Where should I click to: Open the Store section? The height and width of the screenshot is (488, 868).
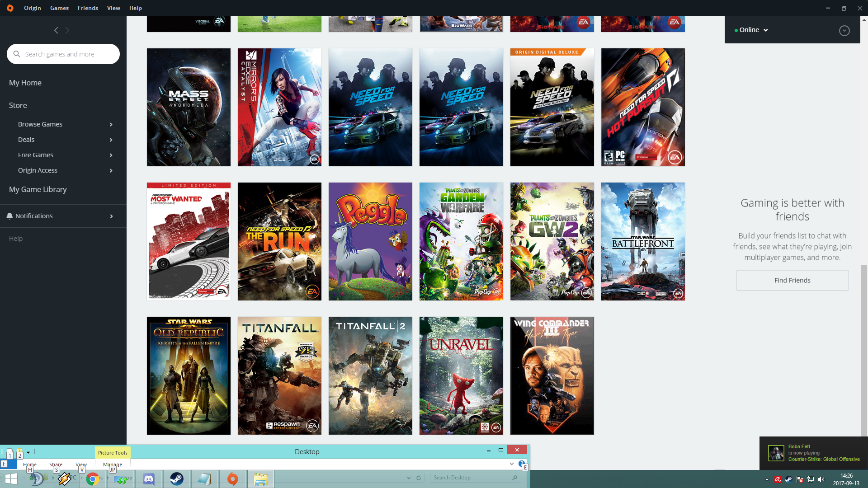click(18, 105)
